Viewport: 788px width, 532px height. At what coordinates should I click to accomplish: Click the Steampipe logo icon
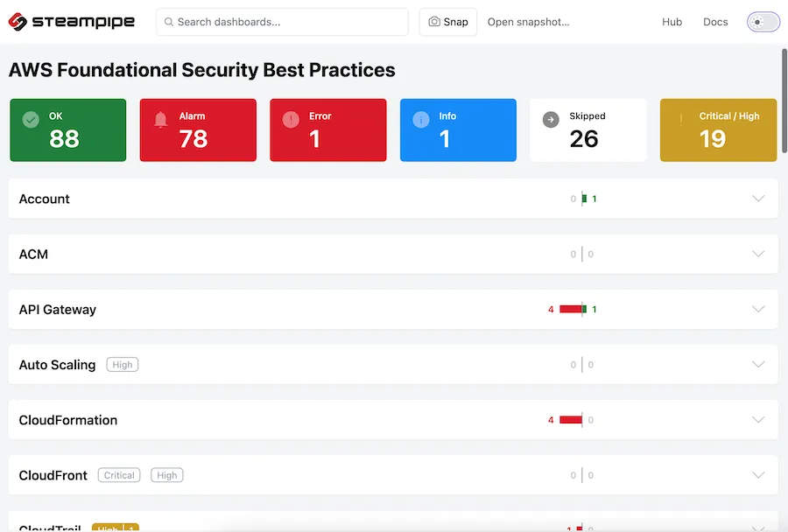pos(18,22)
